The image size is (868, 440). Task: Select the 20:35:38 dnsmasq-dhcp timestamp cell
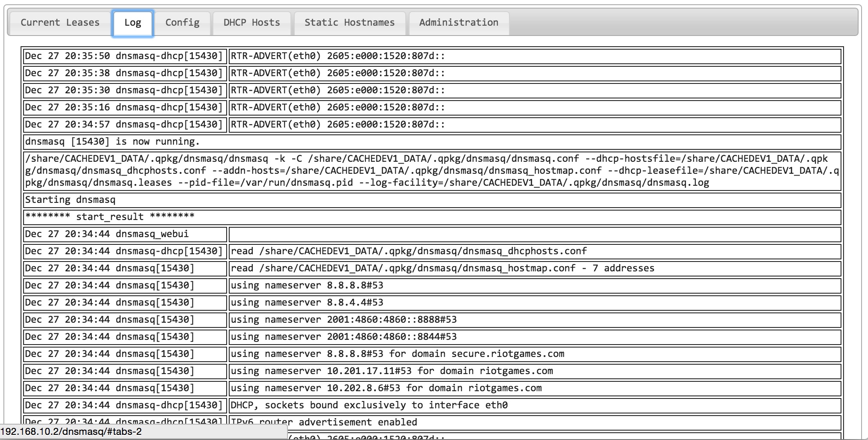[124, 73]
